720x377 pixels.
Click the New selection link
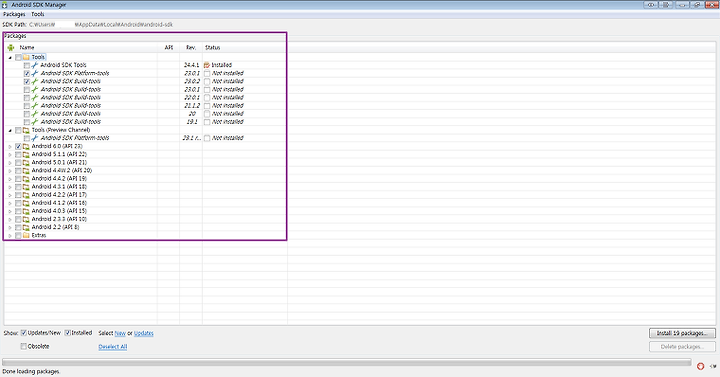[x=120, y=333]
